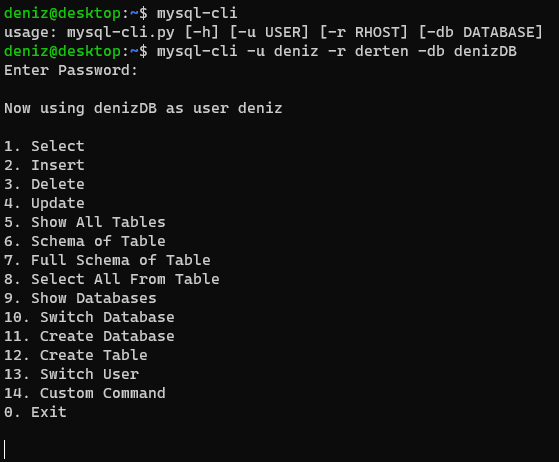The image size is (559, 462).
Task: Click the usage line showing mysql-cli.py
Action: [273, 32]
